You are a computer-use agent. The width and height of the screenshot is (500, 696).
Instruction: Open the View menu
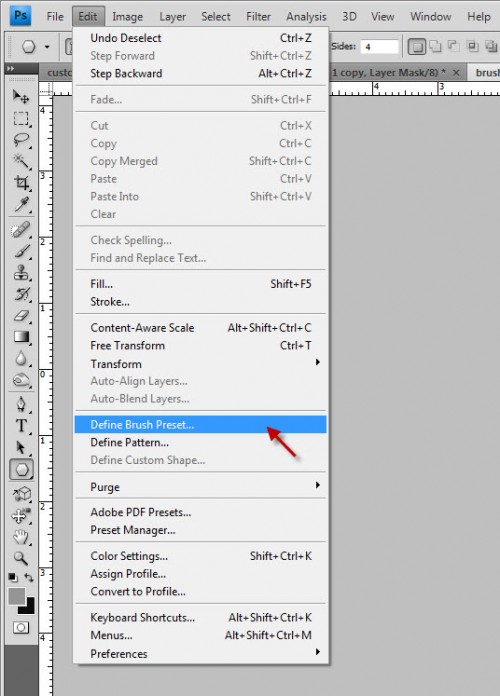point(383,16)
